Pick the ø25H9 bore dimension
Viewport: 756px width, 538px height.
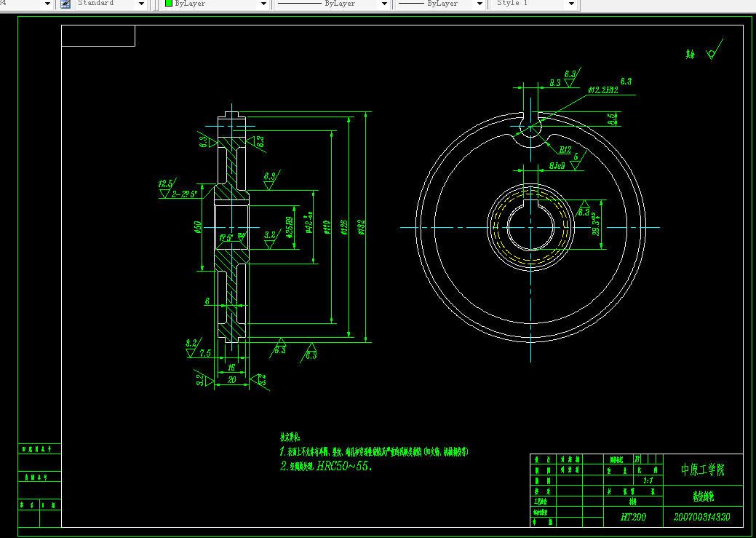pos(290,227)
